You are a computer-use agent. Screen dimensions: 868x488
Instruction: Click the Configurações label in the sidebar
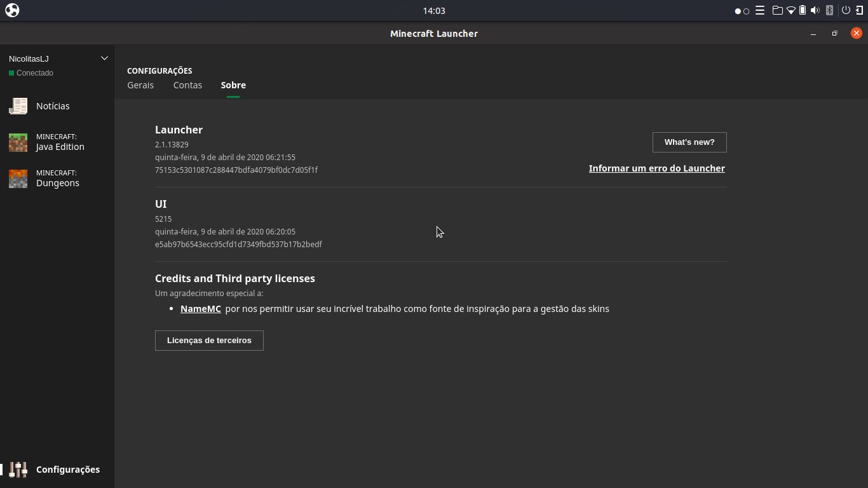(x=68, y=470)
